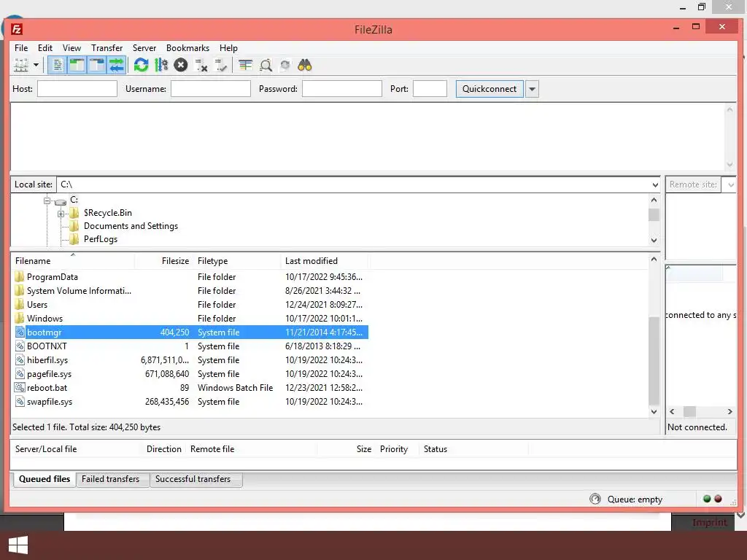
Task: Open the Site Manager dropdown arrow
Action: (36, 65)
